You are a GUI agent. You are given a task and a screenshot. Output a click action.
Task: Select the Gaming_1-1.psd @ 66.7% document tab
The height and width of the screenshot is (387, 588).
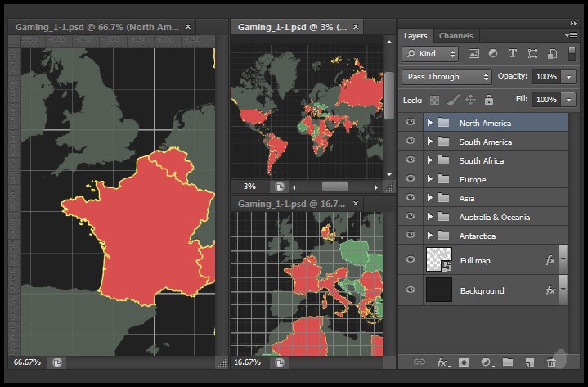97,27
